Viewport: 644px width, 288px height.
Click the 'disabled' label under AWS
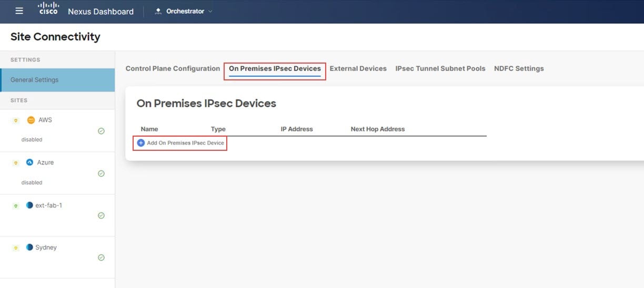(32, 140)
